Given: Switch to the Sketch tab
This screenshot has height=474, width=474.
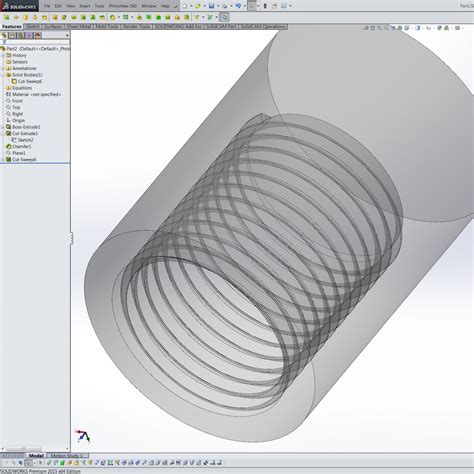Looking at the screenshot, I should [33, 27].
